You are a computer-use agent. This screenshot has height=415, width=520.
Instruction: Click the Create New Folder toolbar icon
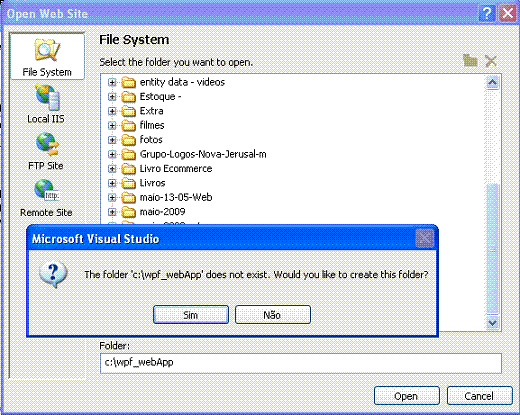[470, 61]
